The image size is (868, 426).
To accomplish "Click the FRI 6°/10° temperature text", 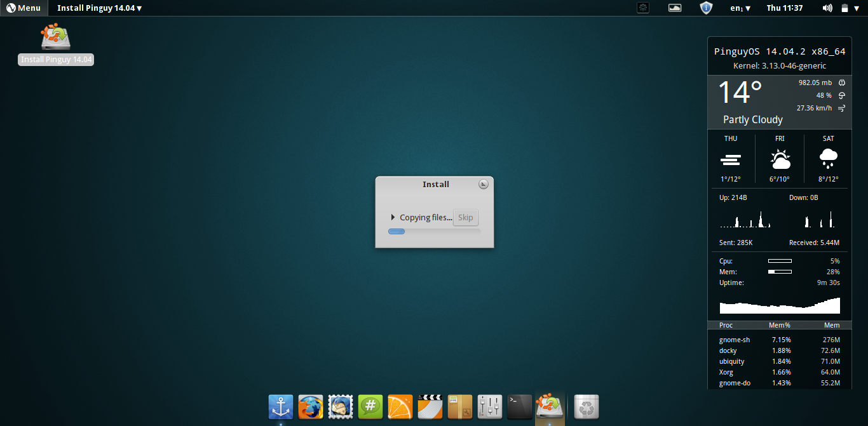I will 780,179.
